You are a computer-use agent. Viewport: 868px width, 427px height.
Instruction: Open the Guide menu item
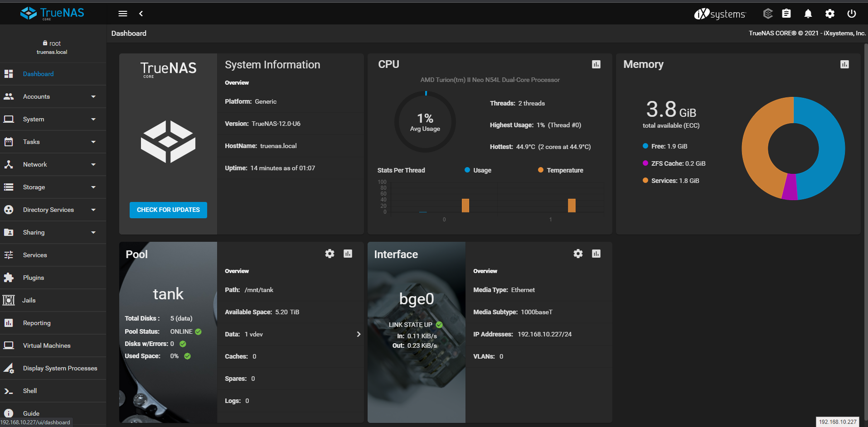(53, 413)
